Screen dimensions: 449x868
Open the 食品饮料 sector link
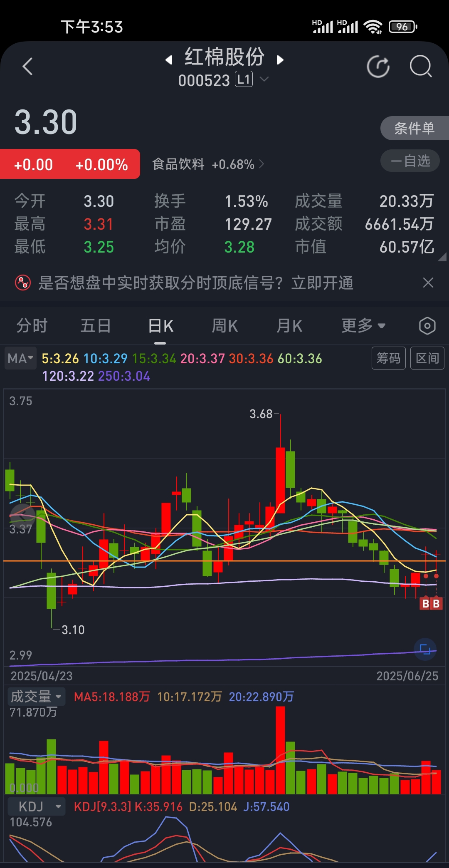coord(208,164)
